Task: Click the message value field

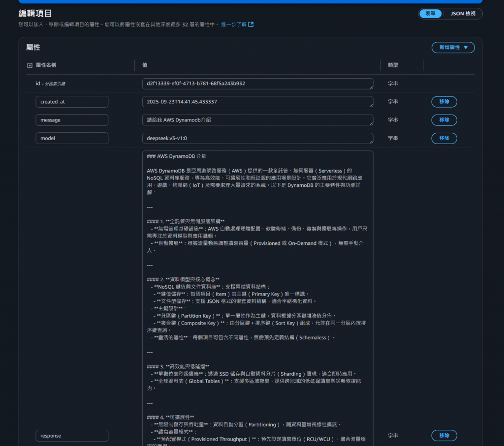Action: (257, 120)
